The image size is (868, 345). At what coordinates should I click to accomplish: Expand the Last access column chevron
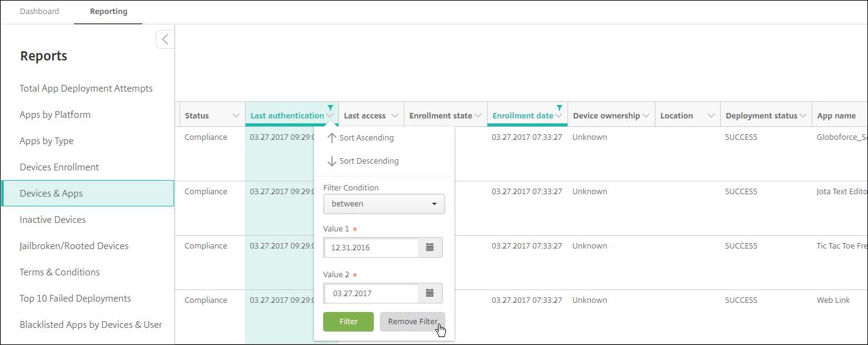click(395, 116)
